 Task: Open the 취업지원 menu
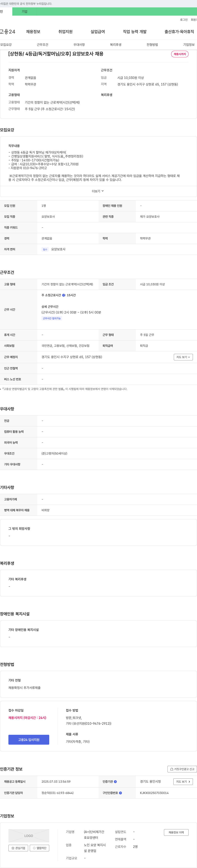tap(65, 32)
